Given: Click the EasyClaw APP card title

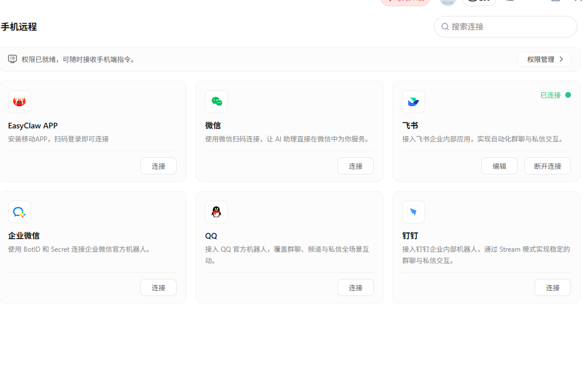Looking at the screenshot, I should [33, 126].
